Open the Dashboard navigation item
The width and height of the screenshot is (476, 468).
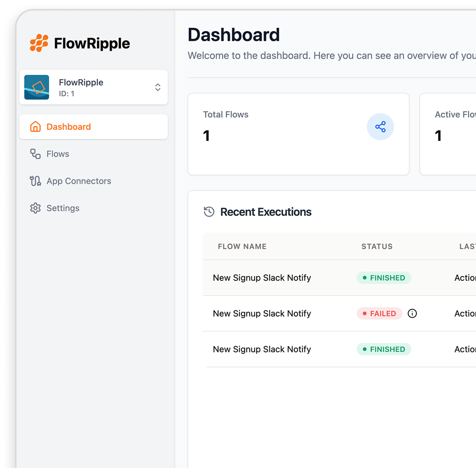pyautogui.click(x=68, y=127)
